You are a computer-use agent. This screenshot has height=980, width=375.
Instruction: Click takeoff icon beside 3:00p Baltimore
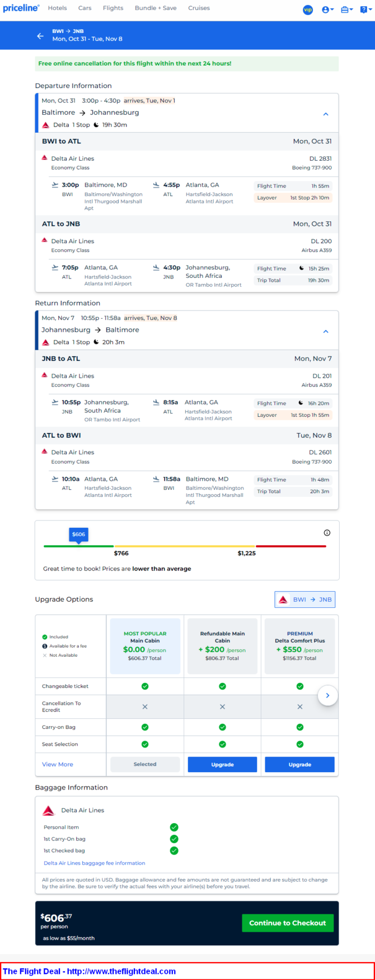(x=55, y=184)
